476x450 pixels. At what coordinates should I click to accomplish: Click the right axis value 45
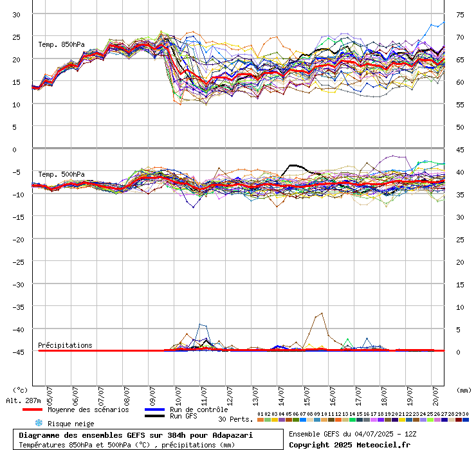460,150
